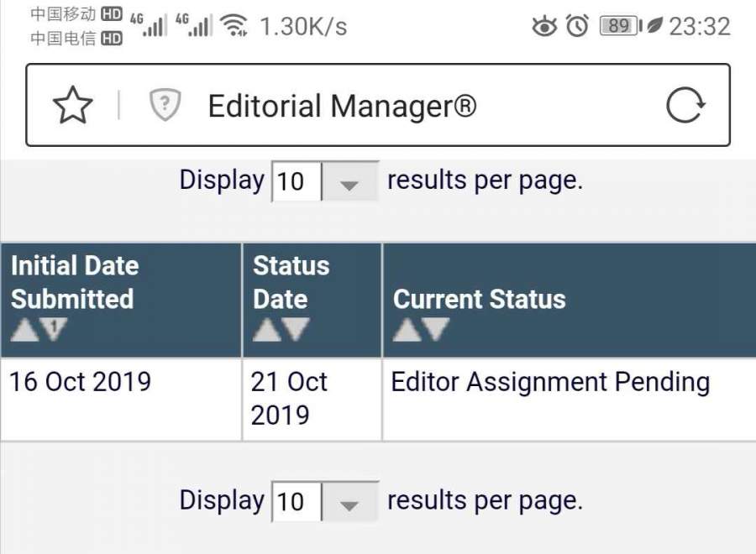Open the bottom results-per-page dropdown arrow

click(x=349, y=502)
